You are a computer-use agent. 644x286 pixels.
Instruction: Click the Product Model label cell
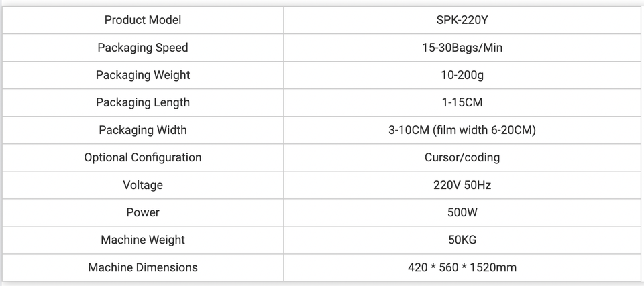(143, 20)
